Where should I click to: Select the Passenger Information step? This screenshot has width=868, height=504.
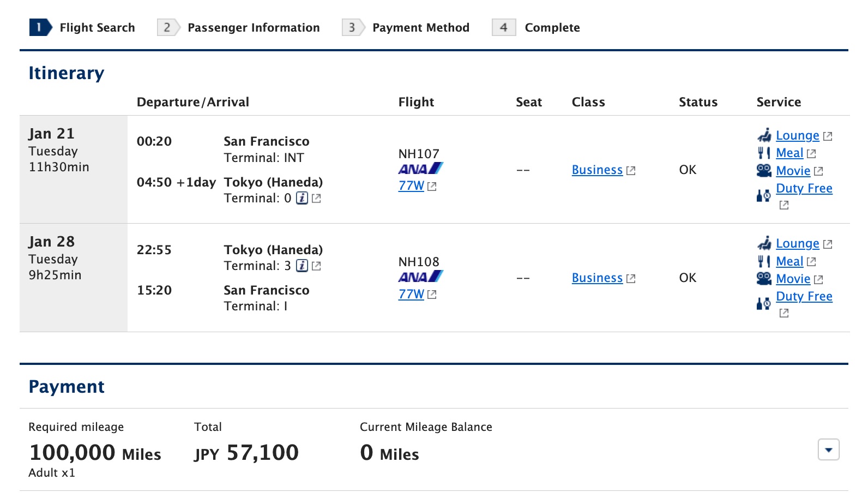[253, 27]
